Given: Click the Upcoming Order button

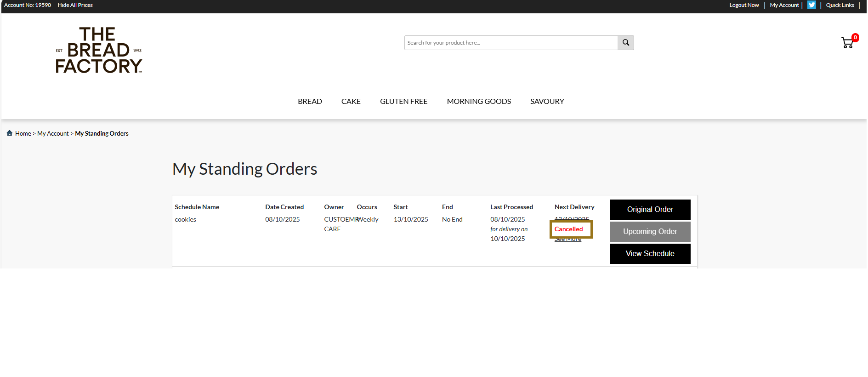Looking at the screenshot, I should (x=650, y=232).
